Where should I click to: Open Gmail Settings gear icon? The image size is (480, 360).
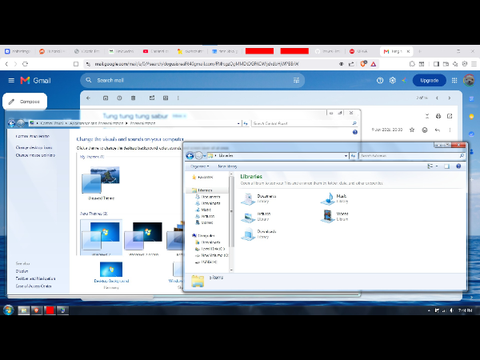(x=392, y=80)
